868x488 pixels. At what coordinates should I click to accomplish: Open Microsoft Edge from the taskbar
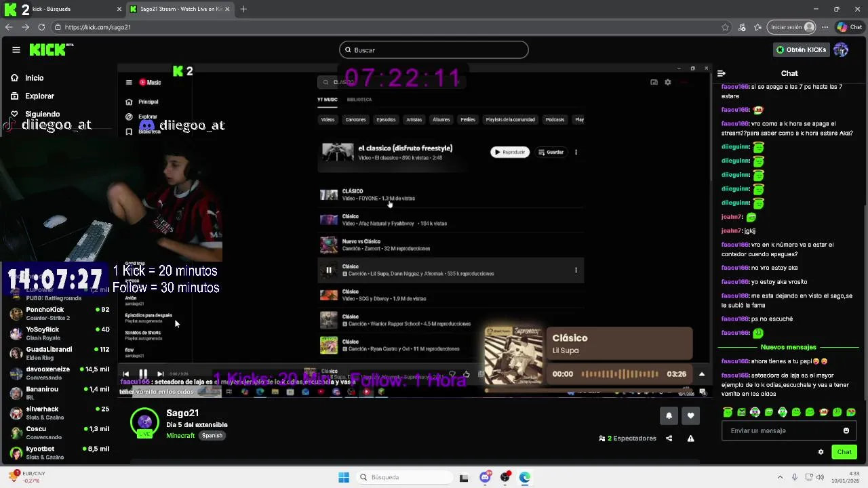coord(525,477)
